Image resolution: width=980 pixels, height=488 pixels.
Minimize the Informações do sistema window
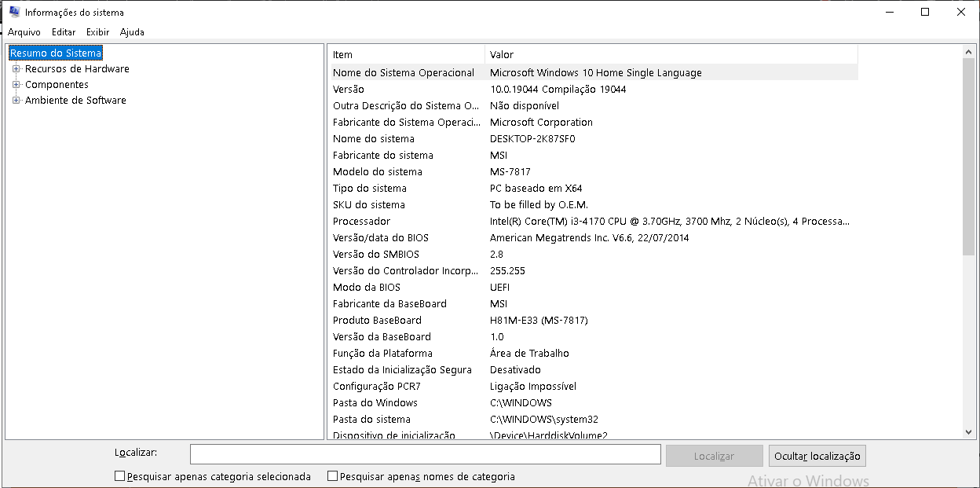point(889,12)
